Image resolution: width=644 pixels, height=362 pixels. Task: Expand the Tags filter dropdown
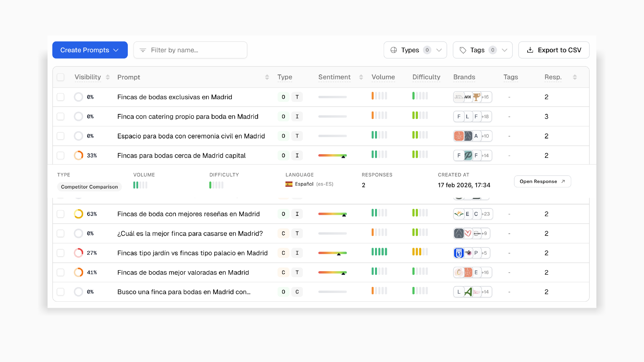click(482, 50)
